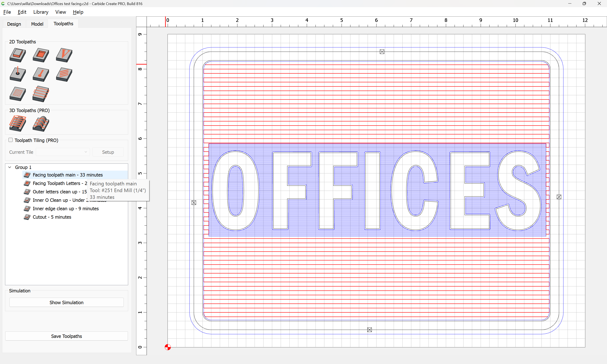Select the Engrave toolpath icon

[40, 74]
